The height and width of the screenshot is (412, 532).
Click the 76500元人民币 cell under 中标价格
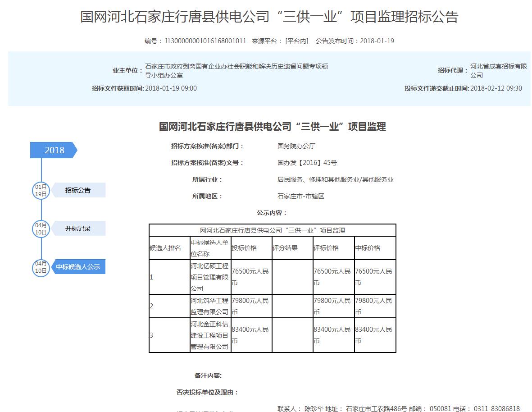(375, 277)
